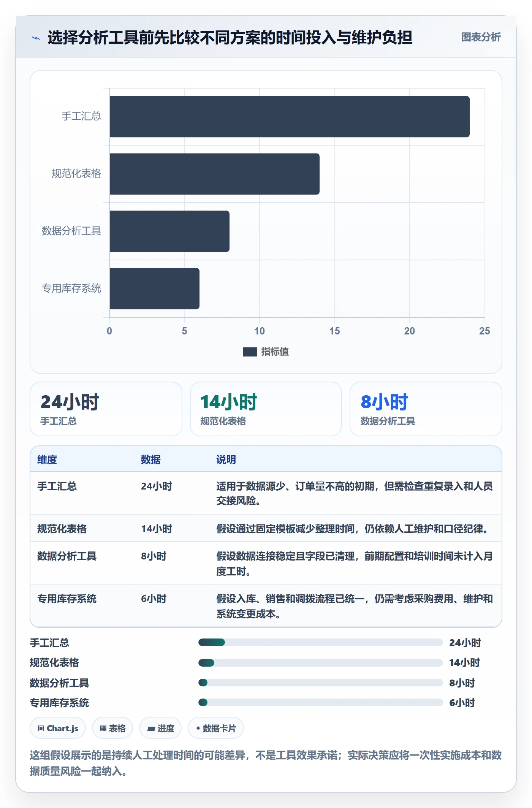
Task: Click the footnote starting 这组假设展示的是
Action: pos(266,763)
